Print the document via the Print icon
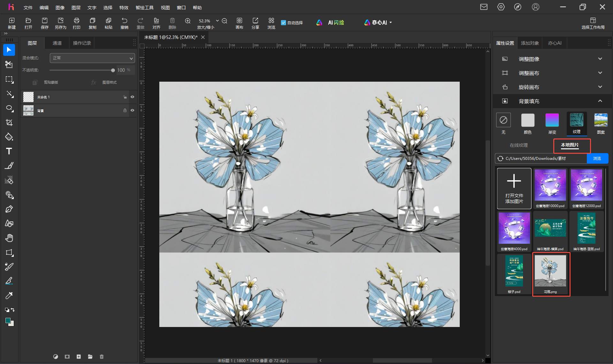613x364 pixels. 77,23
